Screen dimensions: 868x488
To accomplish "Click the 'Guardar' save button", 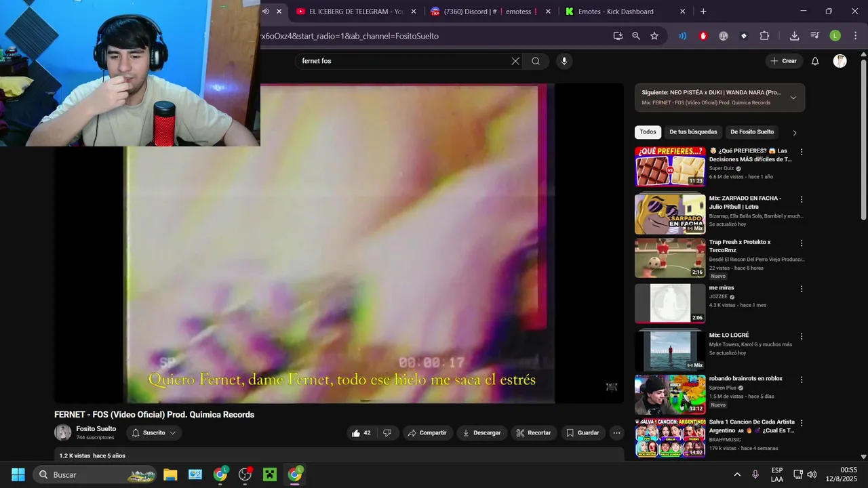I will pos(583,433).
